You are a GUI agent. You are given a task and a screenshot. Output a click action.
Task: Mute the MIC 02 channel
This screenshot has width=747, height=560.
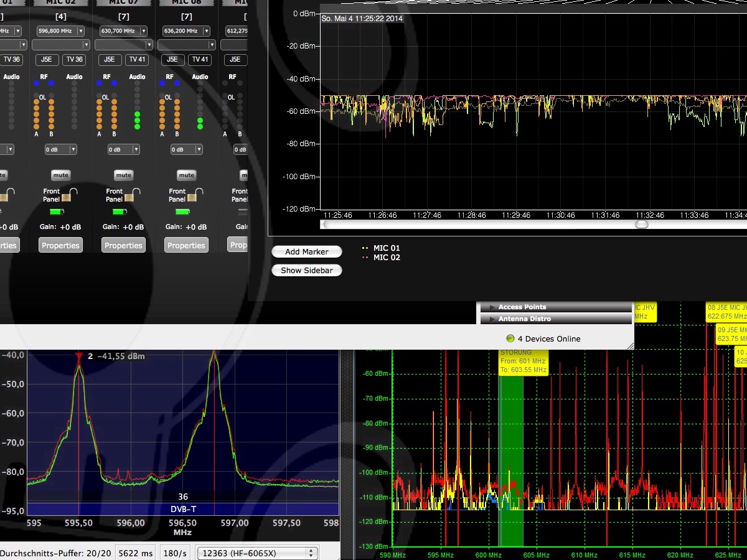(x=61, y=175)
